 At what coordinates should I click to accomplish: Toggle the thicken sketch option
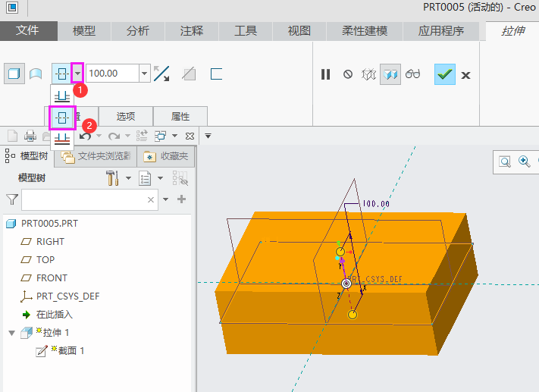[x=216, y=74]
